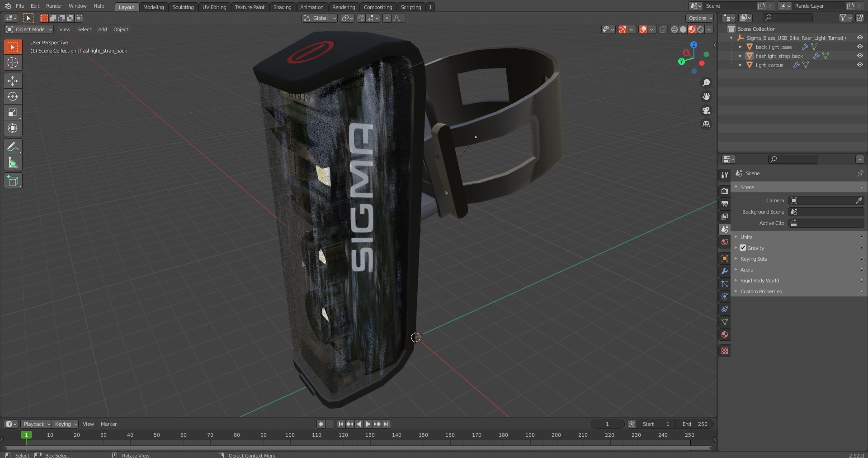Open the Keying dropdown
This screenshot has width=868, height=458.
pos(65,424)
